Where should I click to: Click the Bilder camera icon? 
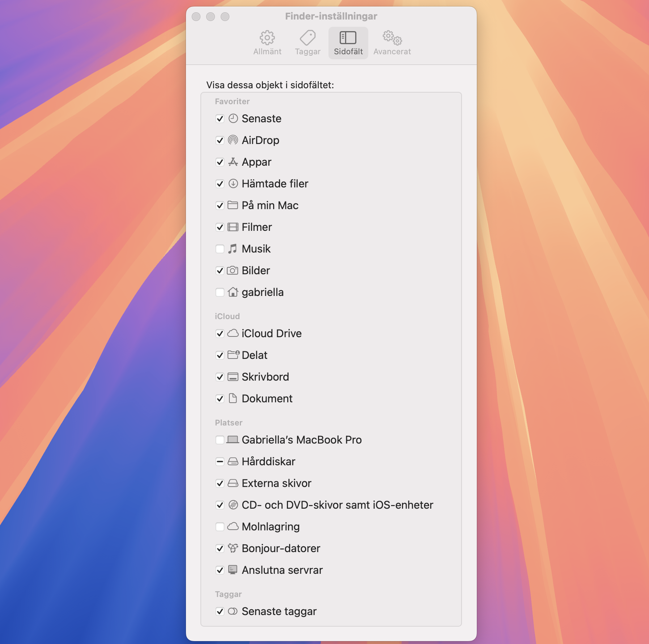233,270
